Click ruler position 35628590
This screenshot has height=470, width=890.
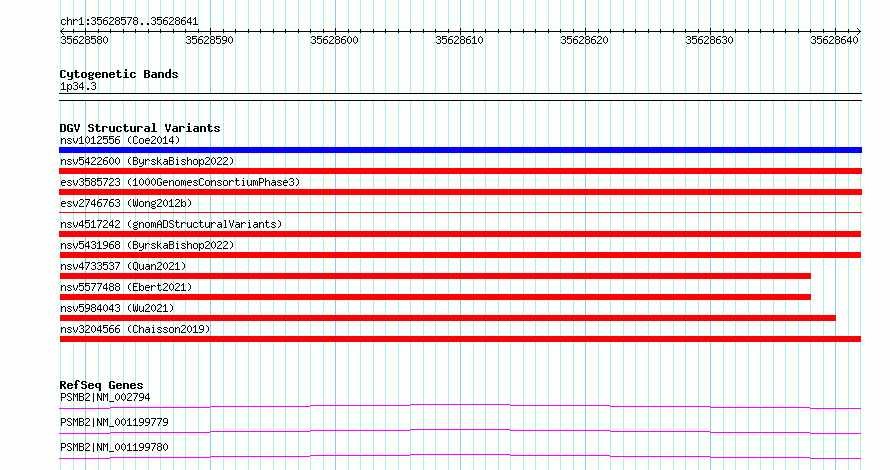(209, 40)
